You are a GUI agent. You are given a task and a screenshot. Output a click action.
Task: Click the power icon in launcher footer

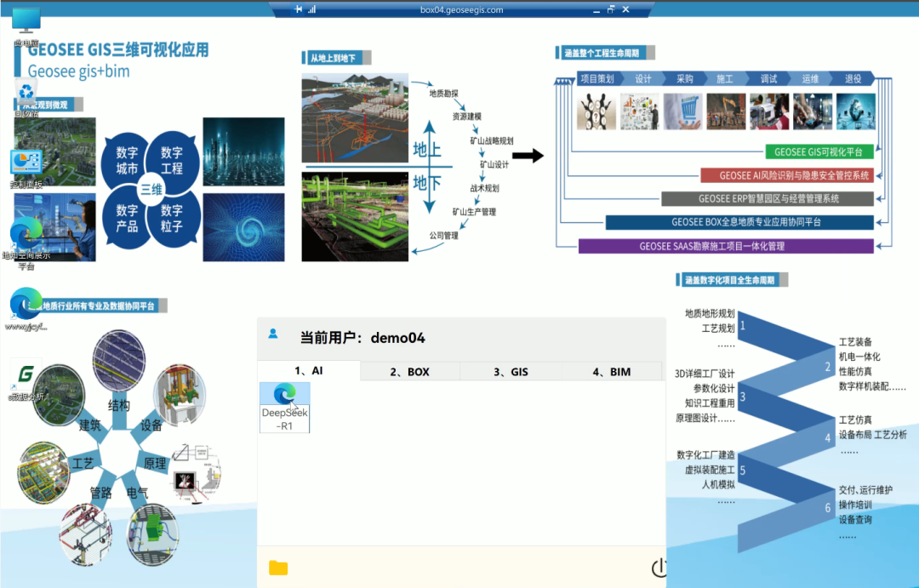click(659, 568)
